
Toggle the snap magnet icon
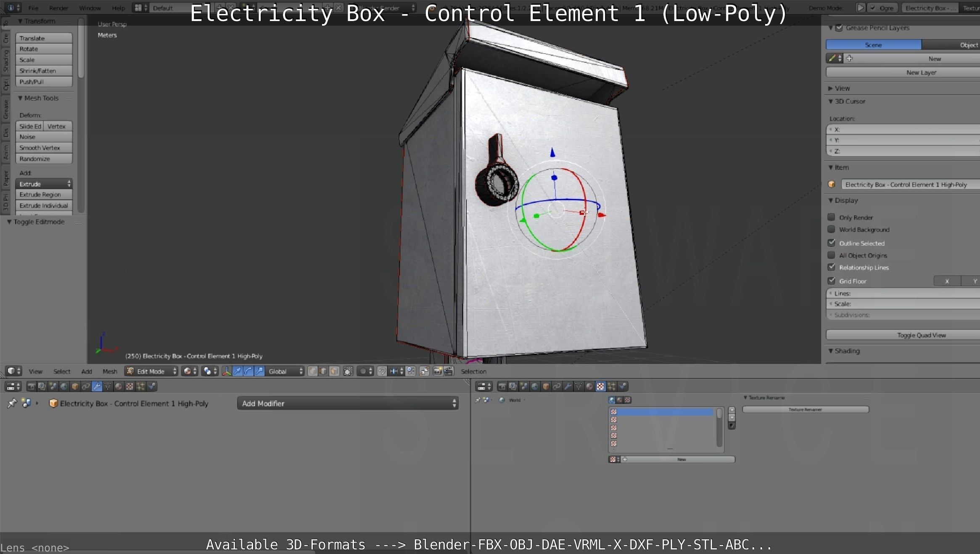tap(382, 371)
